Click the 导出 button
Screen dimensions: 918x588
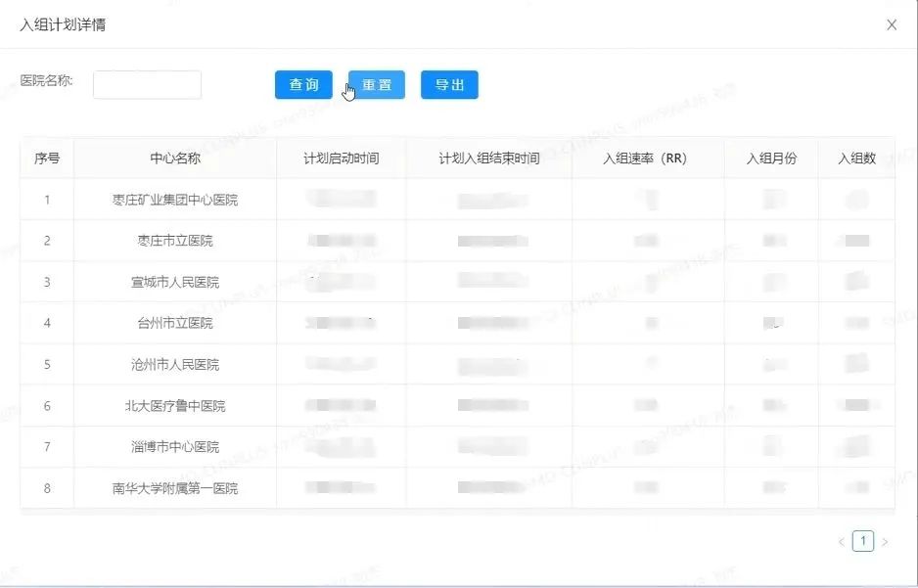(449, 85)
